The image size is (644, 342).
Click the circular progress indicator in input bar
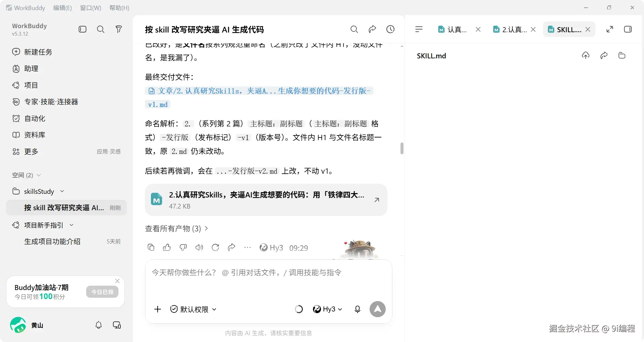(299, 309)
